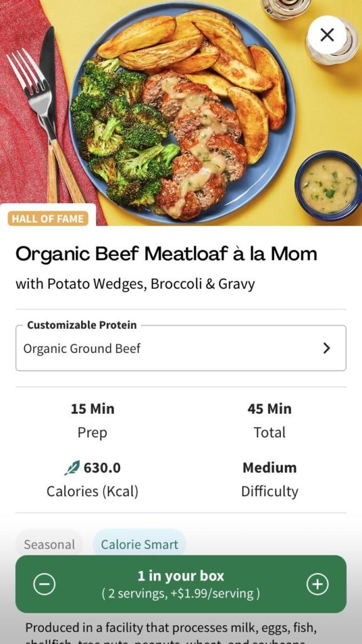Select the HALL OF FAME badge

pyautogui.click(x=49, y=218)
